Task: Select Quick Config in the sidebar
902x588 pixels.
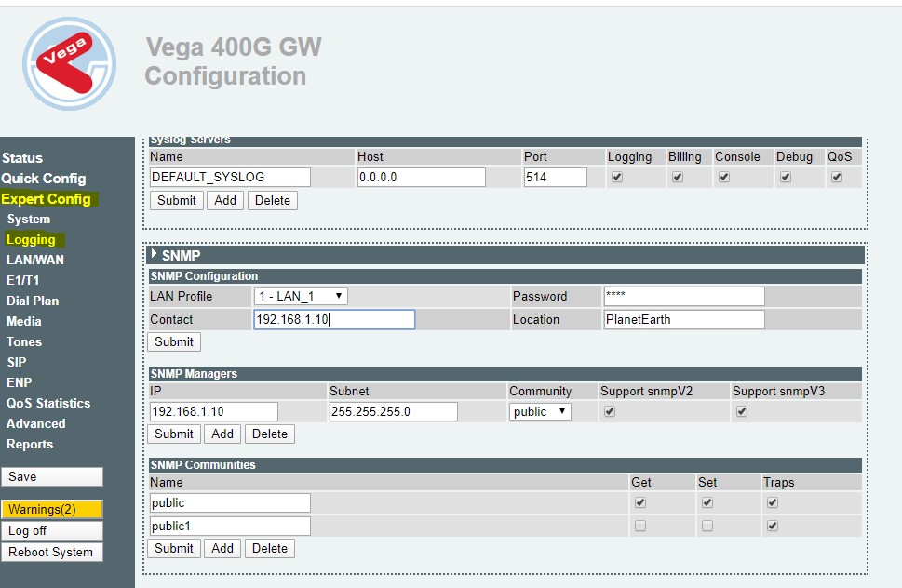Action: (44, 179)
